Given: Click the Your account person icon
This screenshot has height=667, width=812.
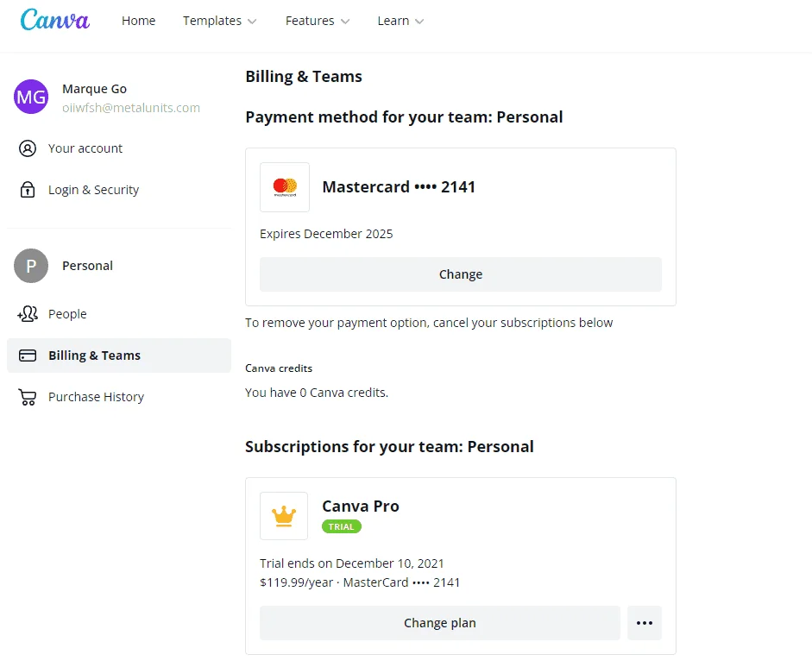Looking at the screenshot, I should [x=28, y=148].
